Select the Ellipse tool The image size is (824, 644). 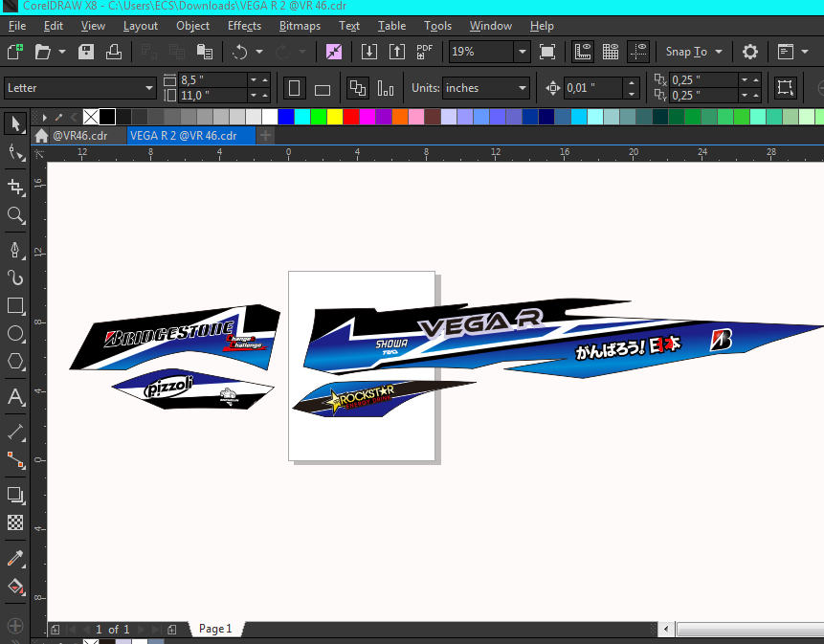(14, 334)
